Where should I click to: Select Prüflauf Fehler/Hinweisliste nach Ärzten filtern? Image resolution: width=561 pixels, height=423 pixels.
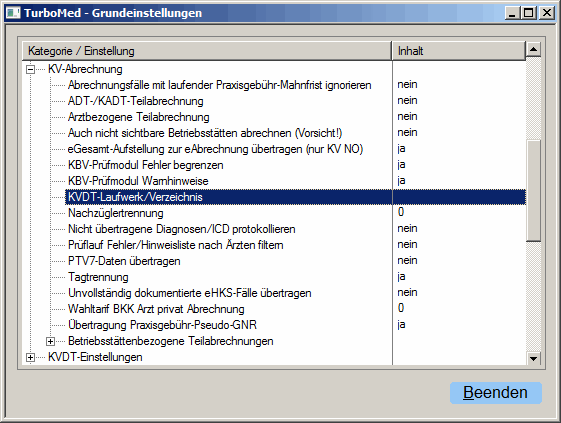point(176,245)
